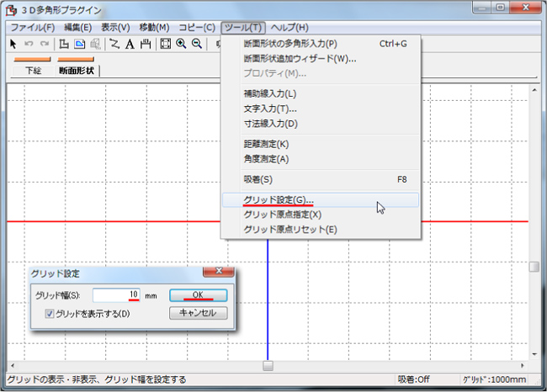Open the 表示(V) menu

point(115,27)
